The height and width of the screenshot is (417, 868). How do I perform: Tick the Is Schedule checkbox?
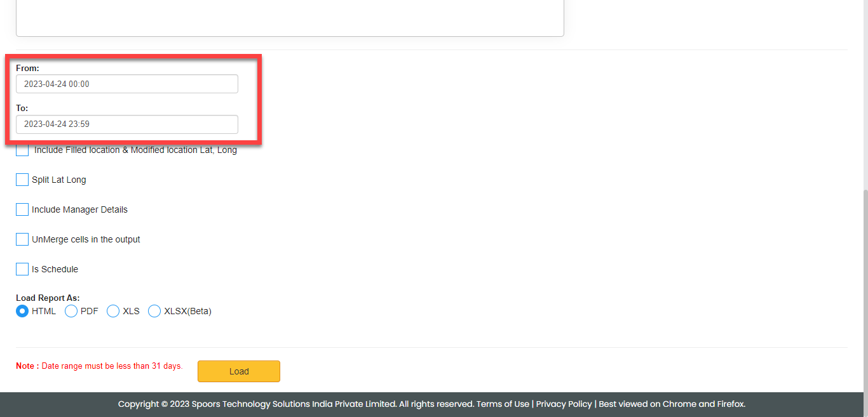[x=22, y=269]
